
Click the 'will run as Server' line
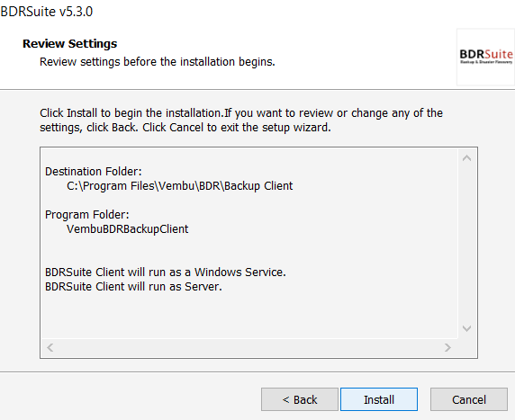tap(133, 287)
